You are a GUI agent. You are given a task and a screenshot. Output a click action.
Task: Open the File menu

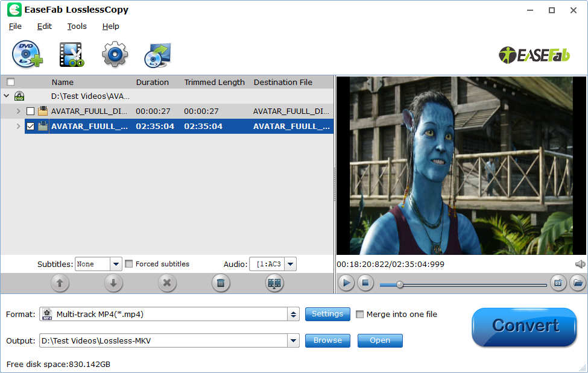point(15,27)
